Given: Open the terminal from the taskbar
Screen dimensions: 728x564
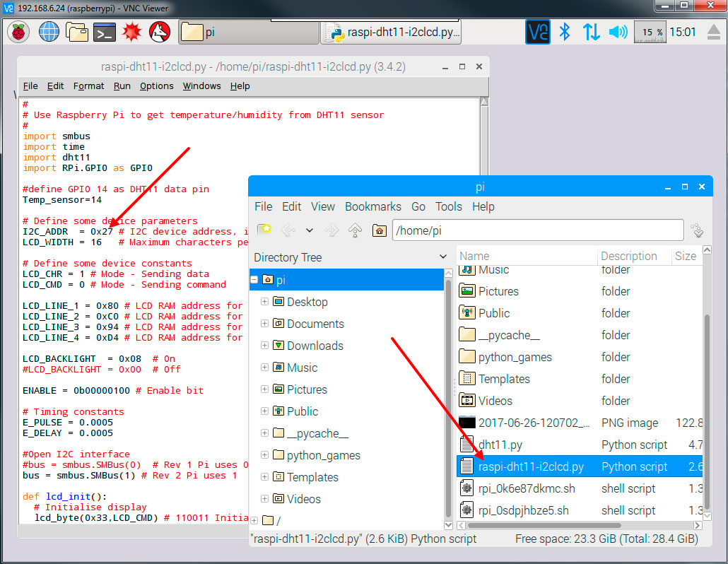Looking at the screenshot, I should coord(105,32).
